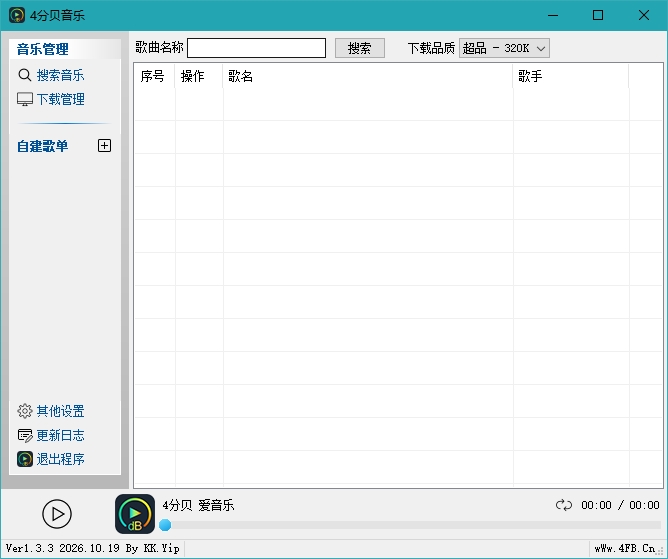Click the 序号 column header
Screen dimensions: 668x559
tap(154, 76)
